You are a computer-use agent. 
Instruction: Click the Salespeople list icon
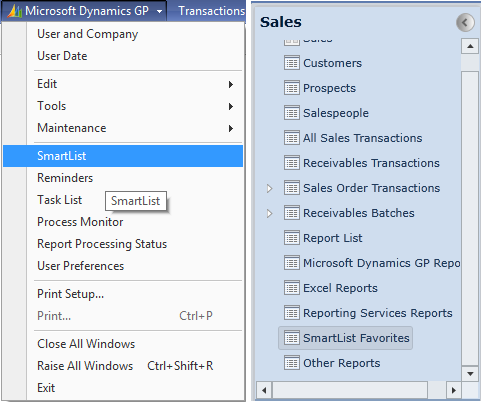292,113
